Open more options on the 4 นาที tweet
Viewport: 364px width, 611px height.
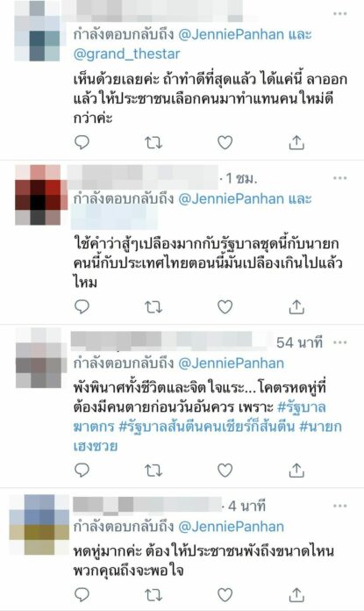tap(339, 506)
